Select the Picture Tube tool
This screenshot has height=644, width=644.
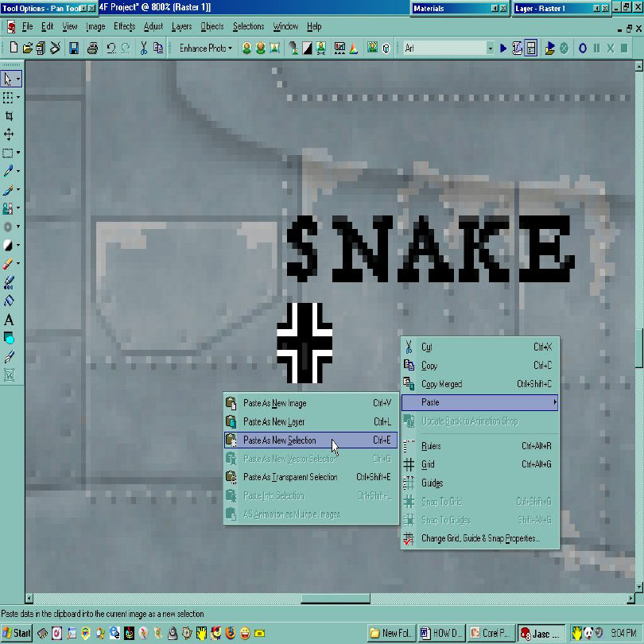click(x=9, y=282)
